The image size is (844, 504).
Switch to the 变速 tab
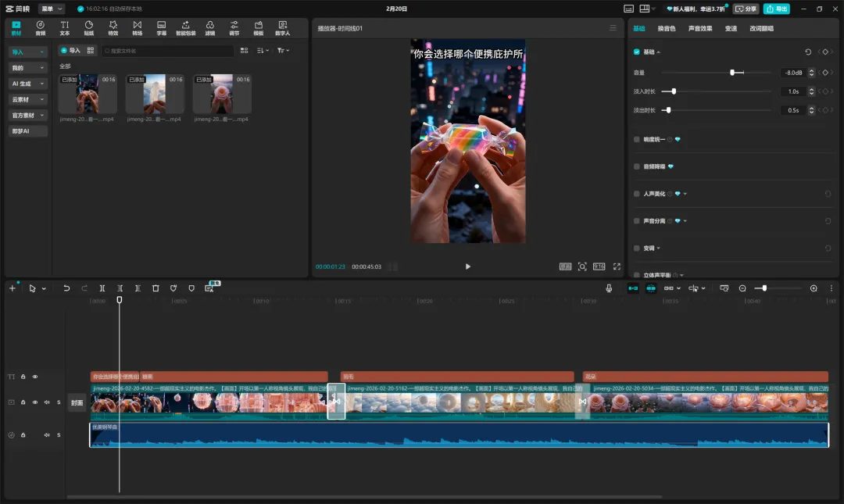[731, 28]
